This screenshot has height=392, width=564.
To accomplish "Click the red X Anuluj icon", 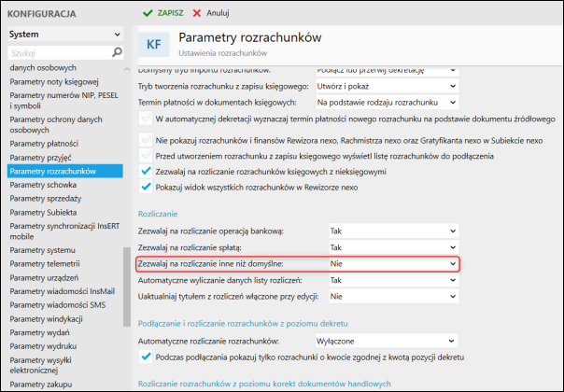I will tap(196, 14).
